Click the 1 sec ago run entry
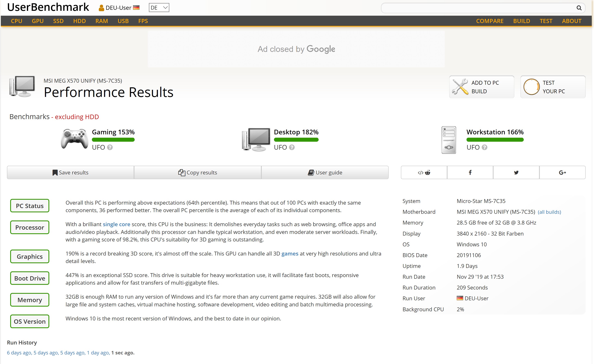This screenshot has width=594, height=364. tap(123, 353)
